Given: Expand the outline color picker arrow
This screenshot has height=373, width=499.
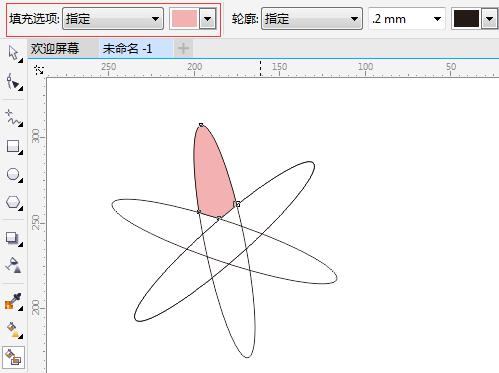Looking at the screenshot, I should [x=489, y=19].
